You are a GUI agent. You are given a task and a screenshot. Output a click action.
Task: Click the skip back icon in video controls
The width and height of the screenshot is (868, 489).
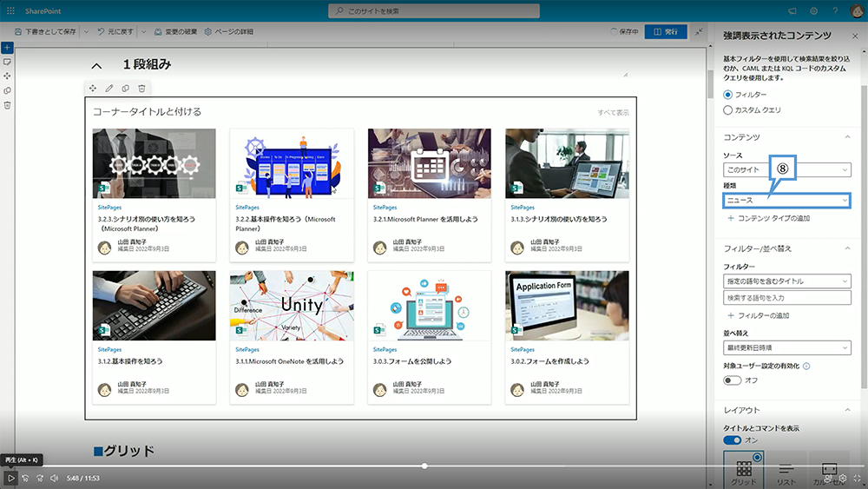pyautogui.click(x=25, y=478)
